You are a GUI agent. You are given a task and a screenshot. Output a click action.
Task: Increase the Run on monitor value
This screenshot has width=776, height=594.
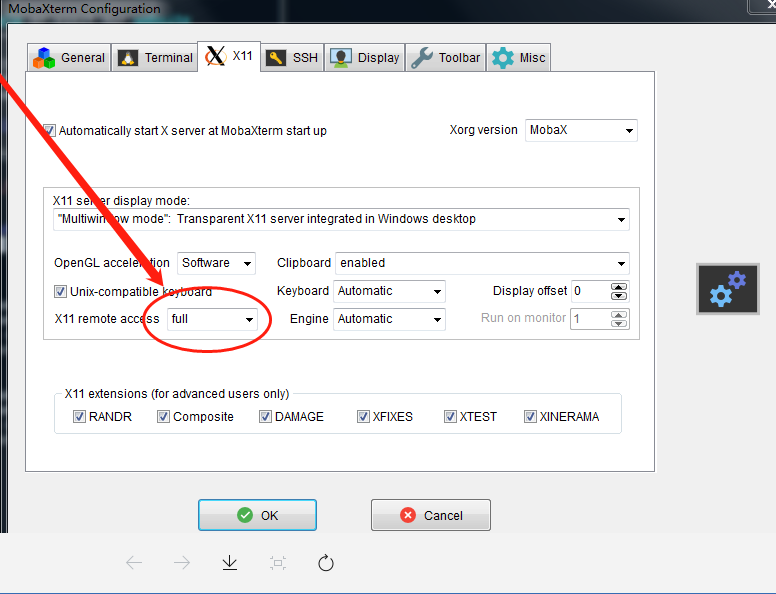(619, 315)
